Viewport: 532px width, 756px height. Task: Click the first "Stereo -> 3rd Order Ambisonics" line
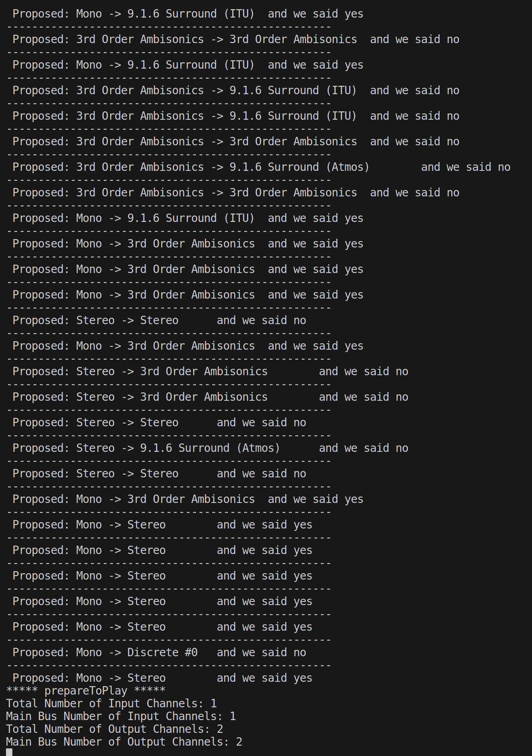click(172, 371)
